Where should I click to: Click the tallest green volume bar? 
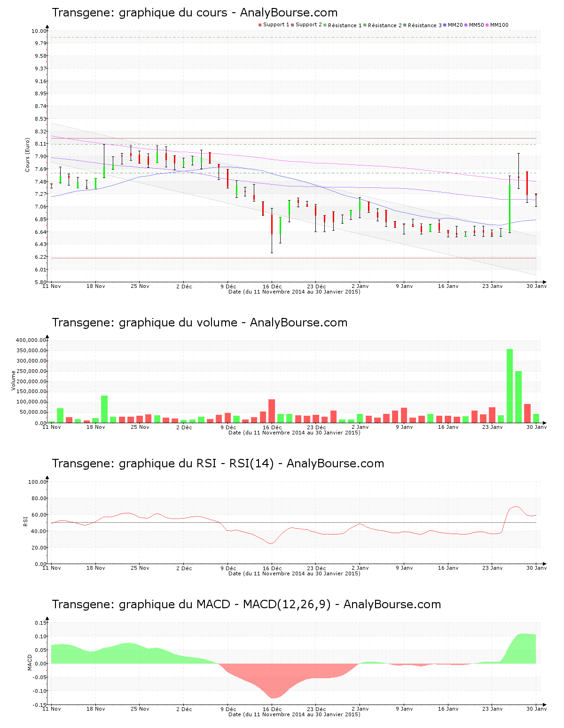509,386
